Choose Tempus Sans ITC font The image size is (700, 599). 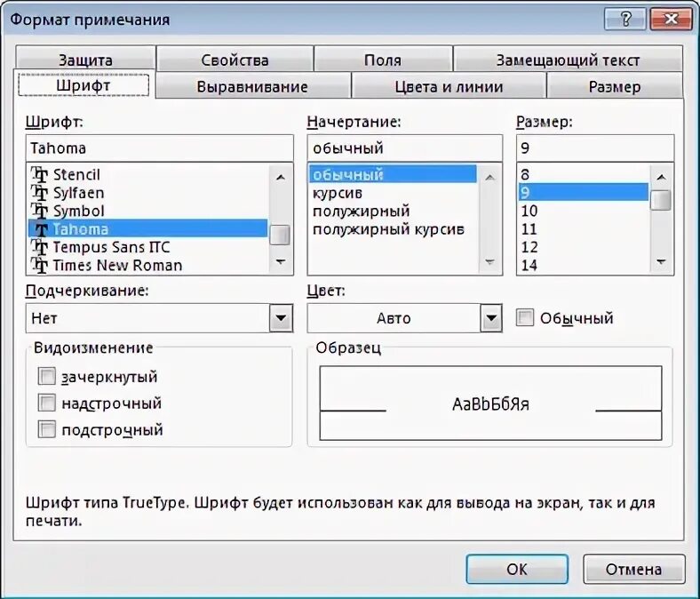pos(147,247)
